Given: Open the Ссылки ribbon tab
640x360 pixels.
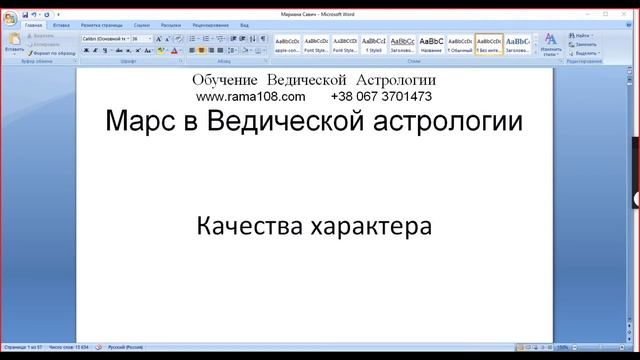Looking at the screenshot, I should (142, 25).
